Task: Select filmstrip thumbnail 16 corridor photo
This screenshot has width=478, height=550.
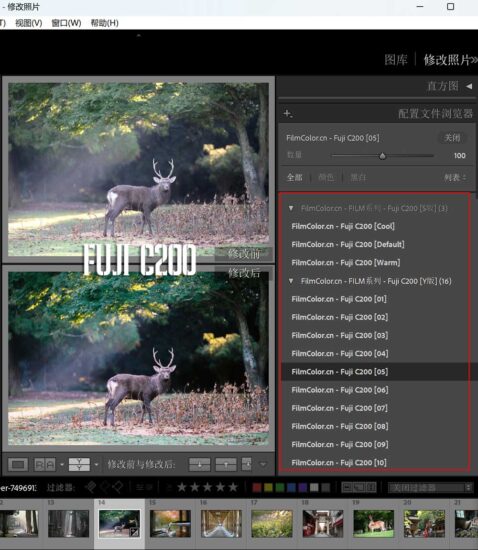Action: click(x=221, y=524)
